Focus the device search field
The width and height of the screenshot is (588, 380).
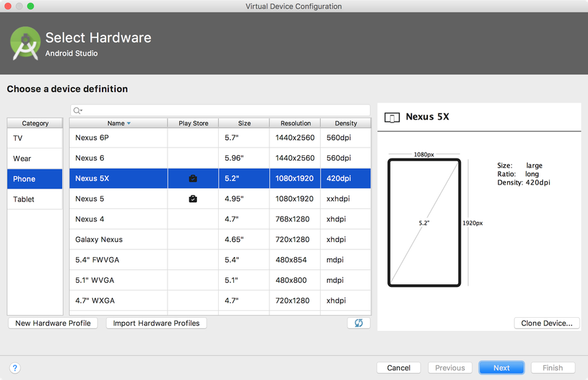pos(226,111)
